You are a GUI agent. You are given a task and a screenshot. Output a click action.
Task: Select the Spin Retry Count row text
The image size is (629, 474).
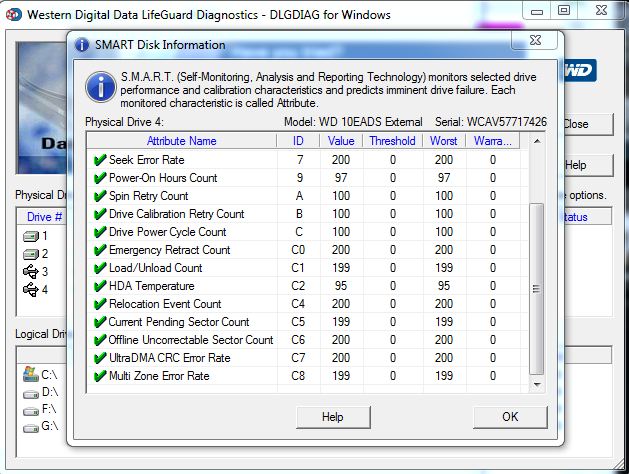[x=148, y=196]
